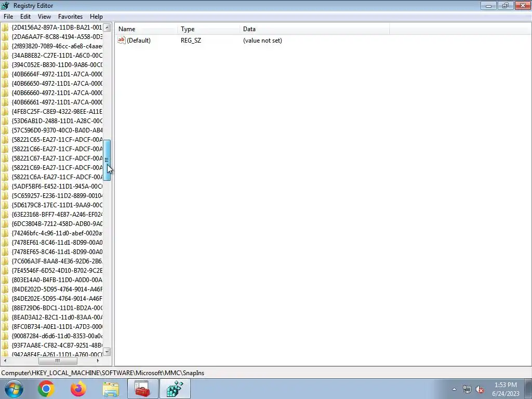Click the tree pane vertical scrollbar thumb
532x399 pixels.
[107, 160]
